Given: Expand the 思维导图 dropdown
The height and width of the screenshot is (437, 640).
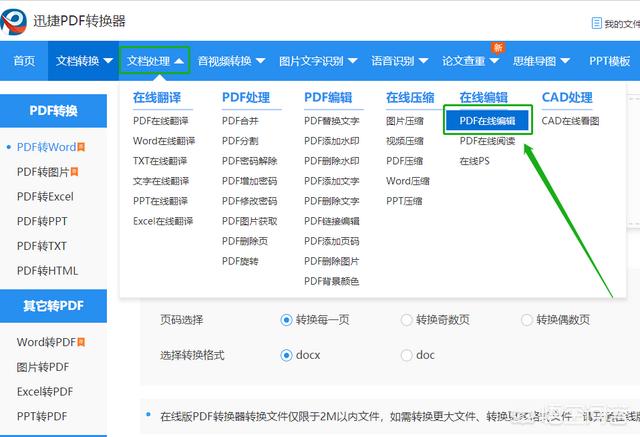Looking at the screenshot, I should pyautogui.click(x=541, y=61).
